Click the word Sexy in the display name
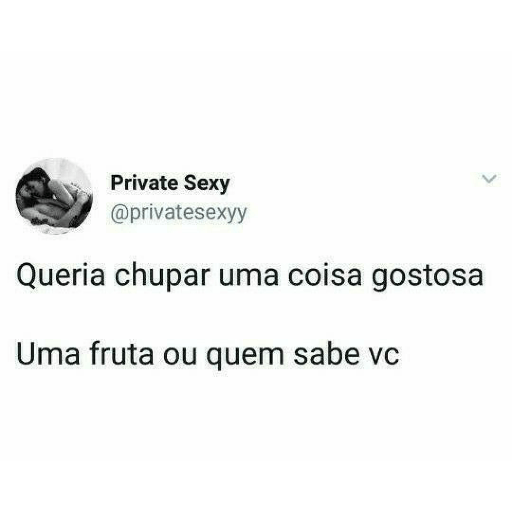512x512 pixels. pyautogui.click(x=207, y=184)
